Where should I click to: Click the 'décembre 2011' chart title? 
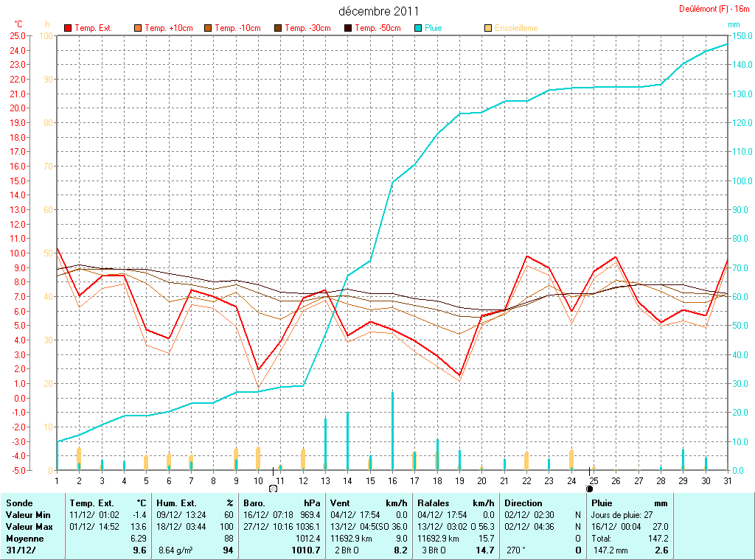pos(378,11)
